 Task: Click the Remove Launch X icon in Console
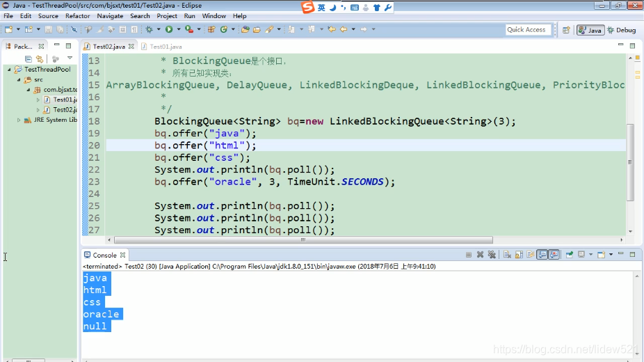pyautogui.click(x=480, y=255)
